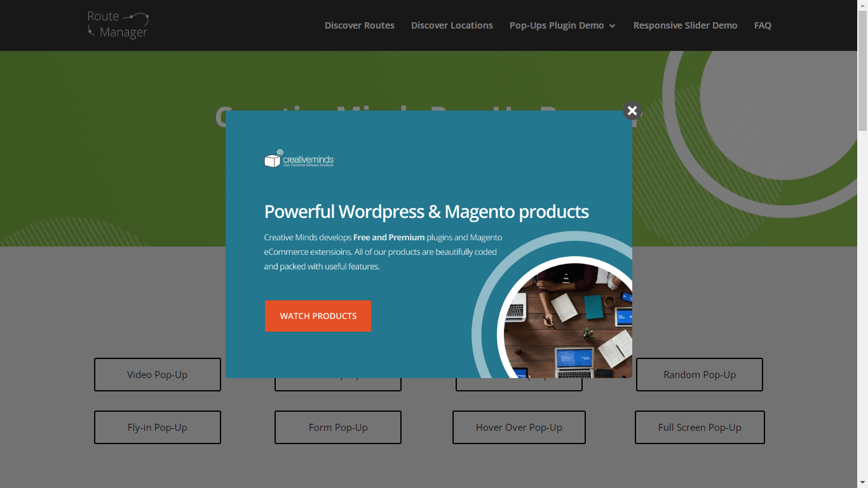Click the creativeminds logo in popup
The image size is (868, 488).
point(299,159)
